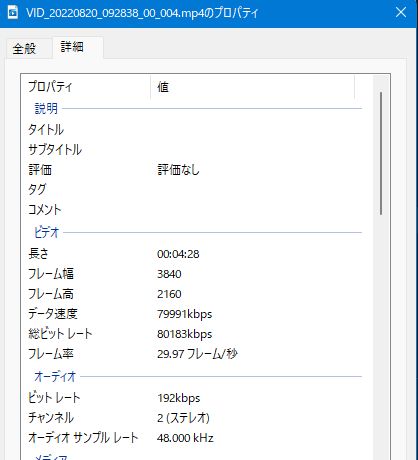Click the video file icon in title bar
This screenshot has height=460, width=418.
13,13
